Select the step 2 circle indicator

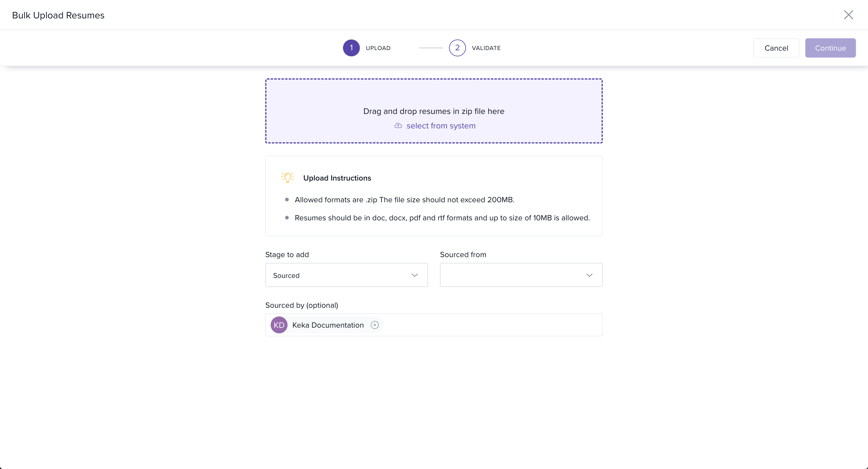[x=457, y=48]
